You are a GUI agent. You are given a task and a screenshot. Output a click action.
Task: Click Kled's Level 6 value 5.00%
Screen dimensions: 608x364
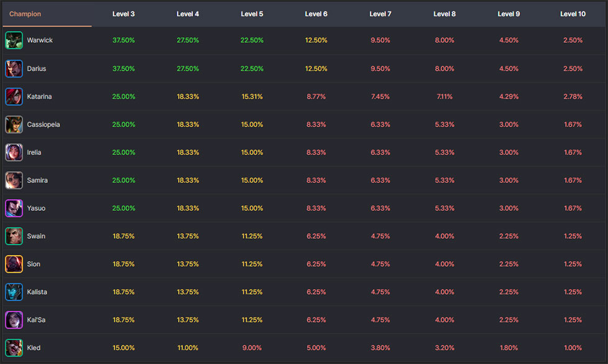316,348
